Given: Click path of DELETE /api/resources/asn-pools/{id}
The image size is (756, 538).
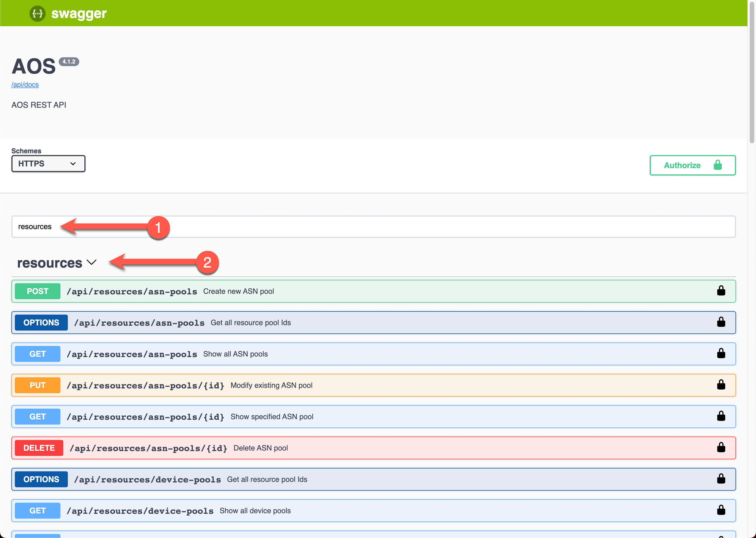Looking at the screenshot, I should click(149, 448).
